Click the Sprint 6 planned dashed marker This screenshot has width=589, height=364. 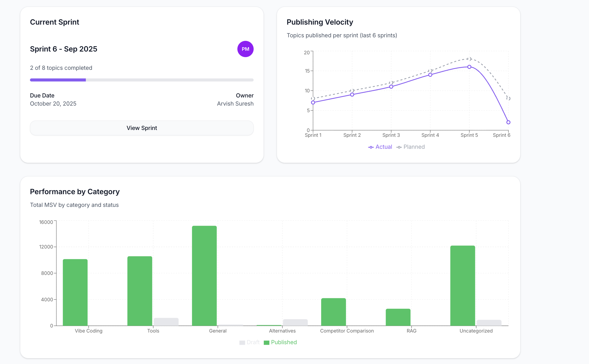[508, 98]
